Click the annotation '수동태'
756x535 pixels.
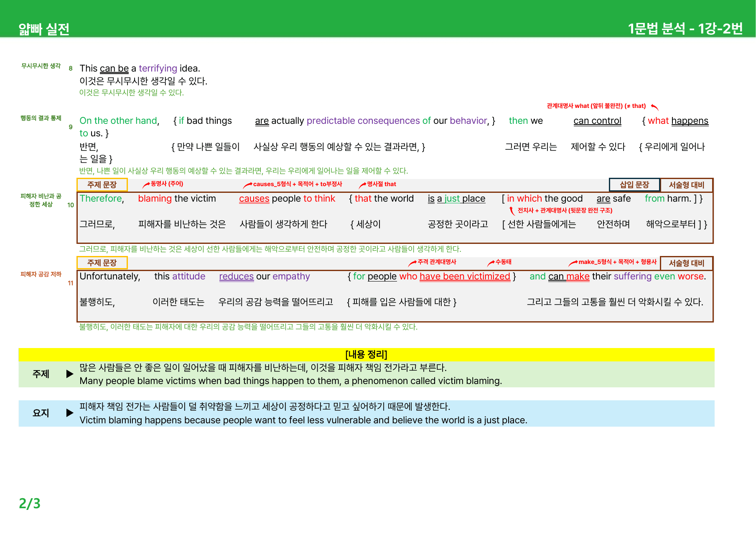coord(503,262)
